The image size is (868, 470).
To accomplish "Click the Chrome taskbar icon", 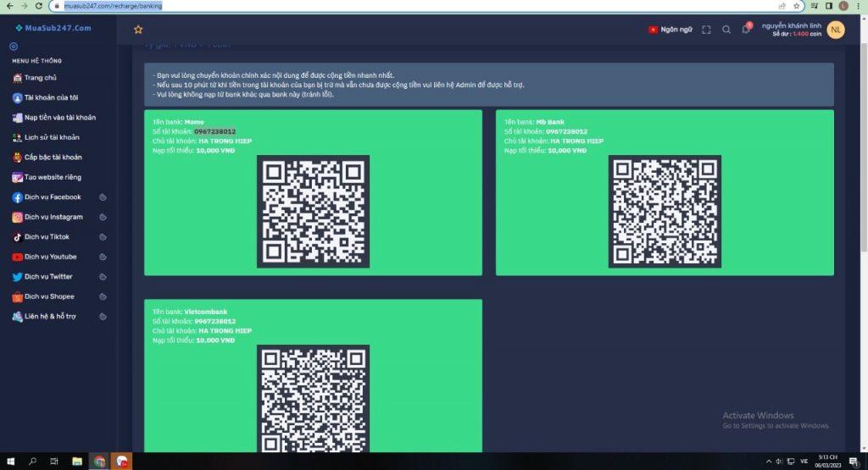I will 100,462.
